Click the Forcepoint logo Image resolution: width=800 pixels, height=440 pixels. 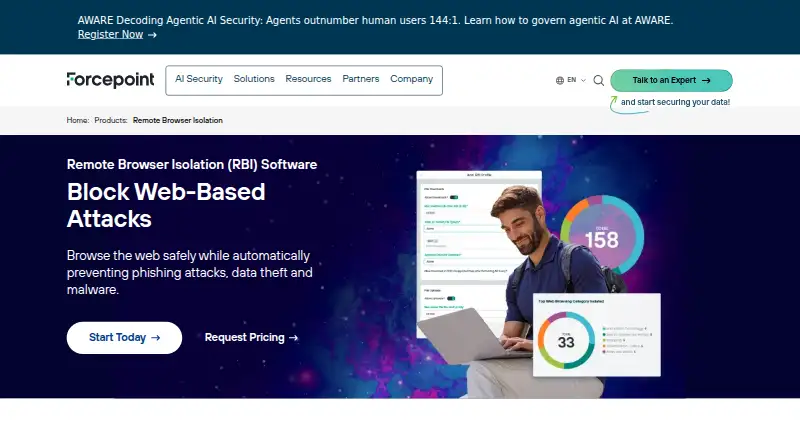110,80
